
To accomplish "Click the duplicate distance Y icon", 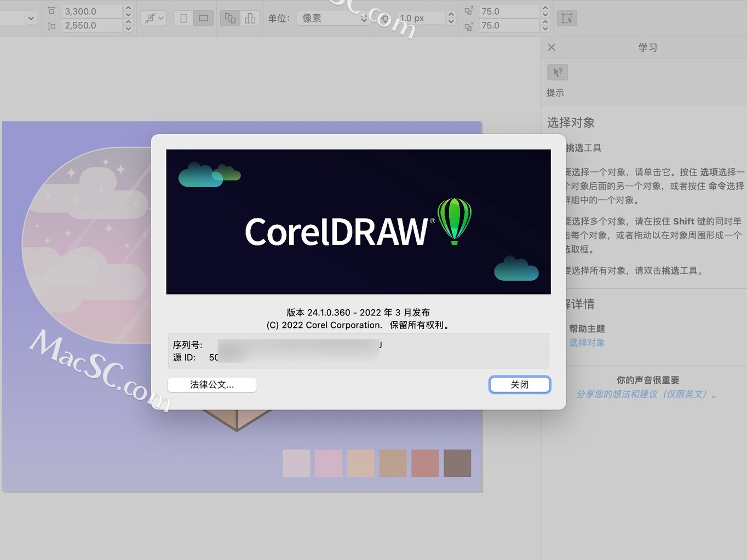I will (x=468, y=25).
